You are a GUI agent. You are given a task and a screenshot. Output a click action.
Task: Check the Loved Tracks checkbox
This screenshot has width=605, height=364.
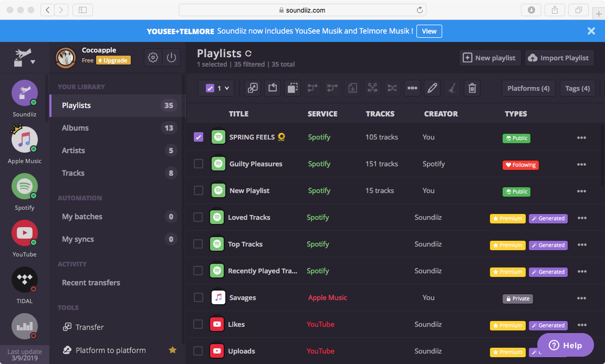click(198, 217)
